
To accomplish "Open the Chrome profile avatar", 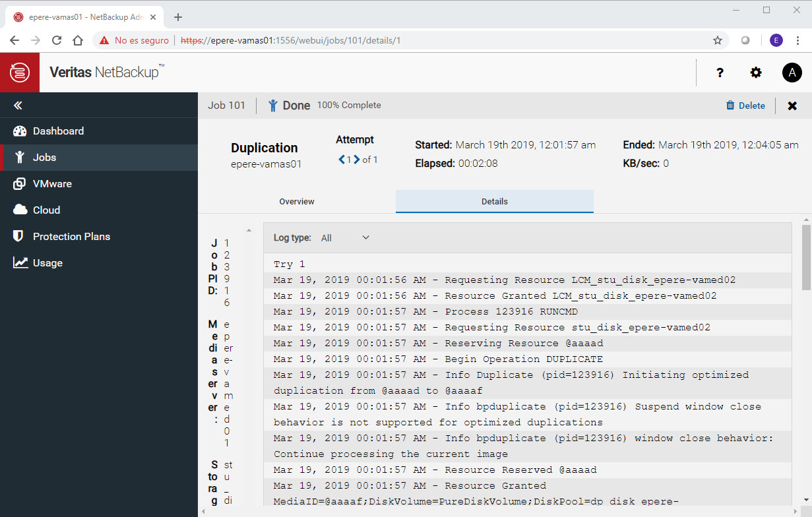I will [776, 40].
